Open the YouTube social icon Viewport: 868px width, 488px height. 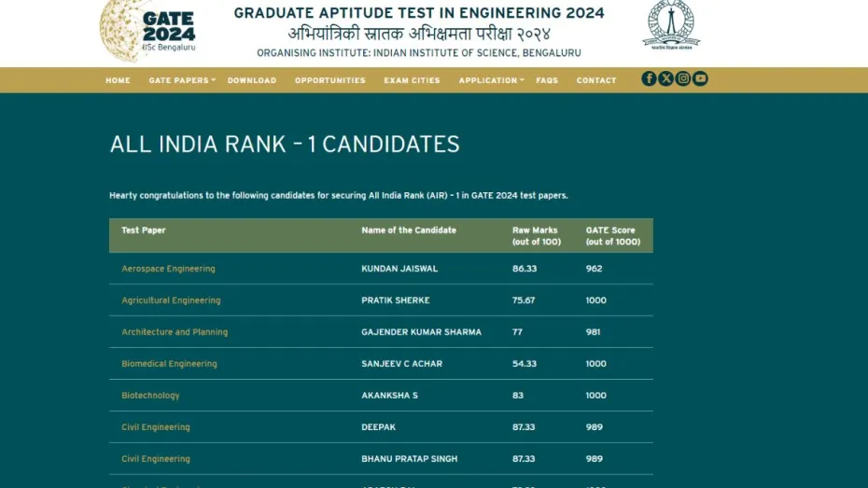click(700, 79)
